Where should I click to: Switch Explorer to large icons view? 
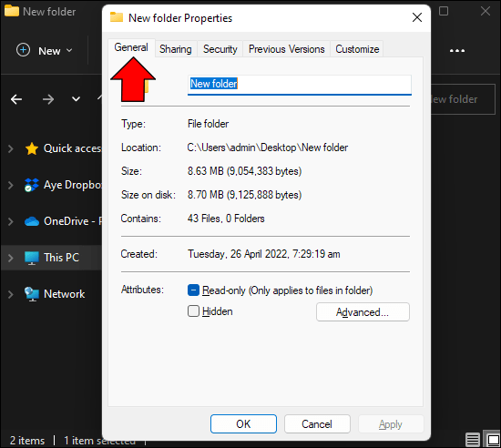(493, 440)
